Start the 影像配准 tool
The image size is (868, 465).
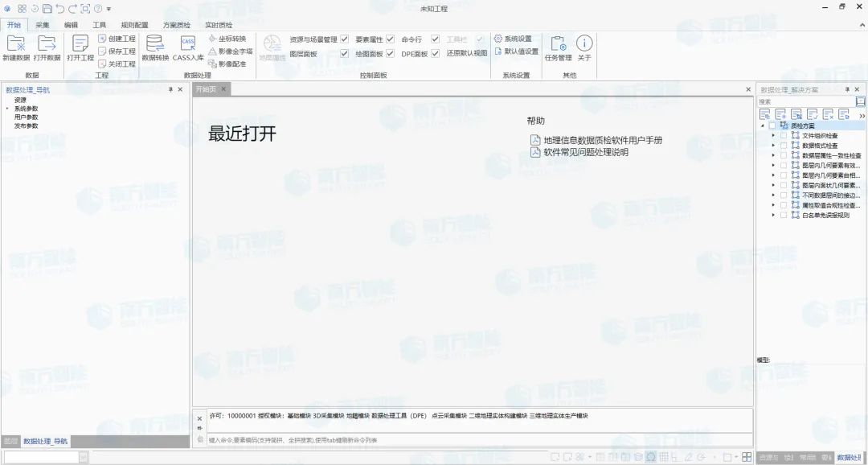click(x=227, y=64)
